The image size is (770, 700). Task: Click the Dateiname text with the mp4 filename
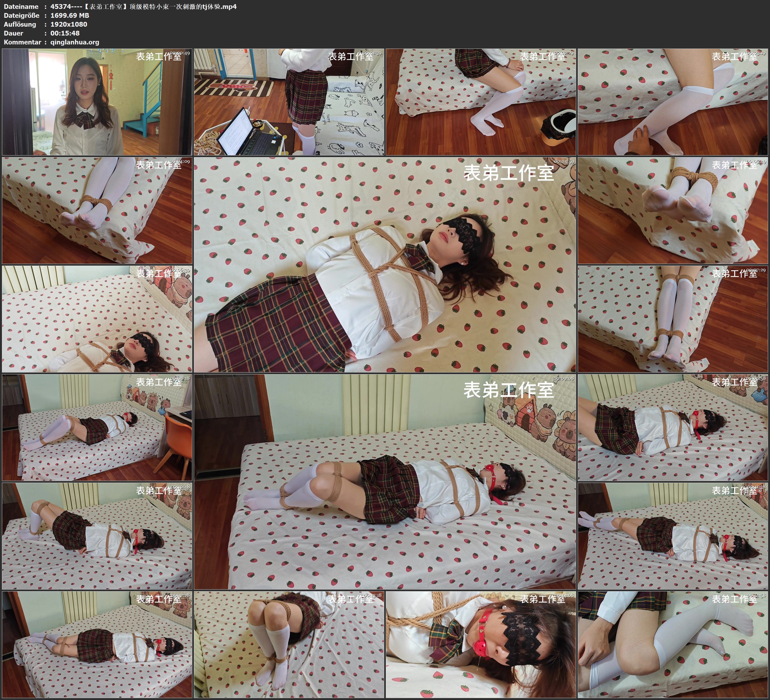click(x=143, y=6)
